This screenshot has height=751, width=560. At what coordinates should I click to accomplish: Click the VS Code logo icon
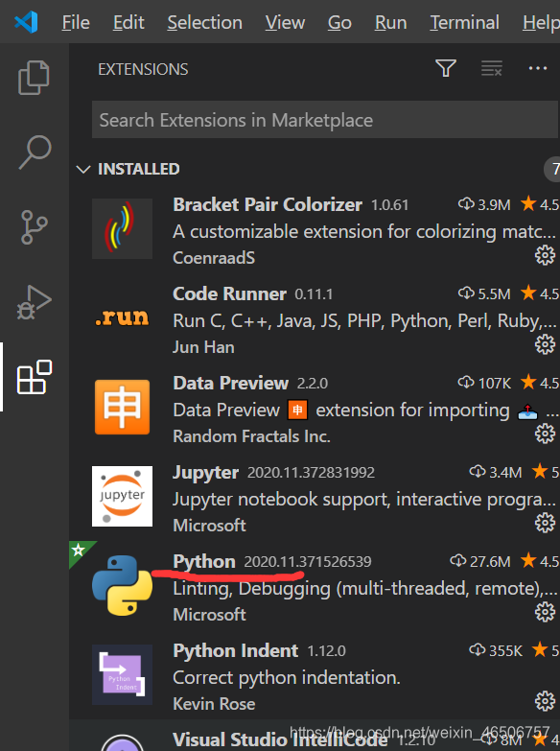click(26, 22)
